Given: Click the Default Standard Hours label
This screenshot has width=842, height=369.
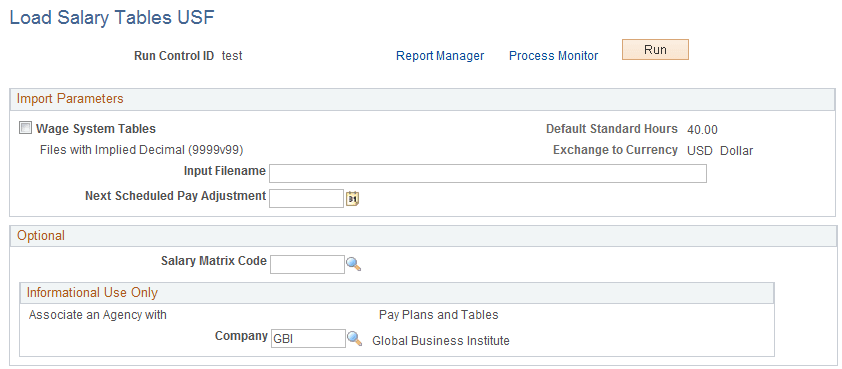Looking at the screenshot, I should (612, 129).
